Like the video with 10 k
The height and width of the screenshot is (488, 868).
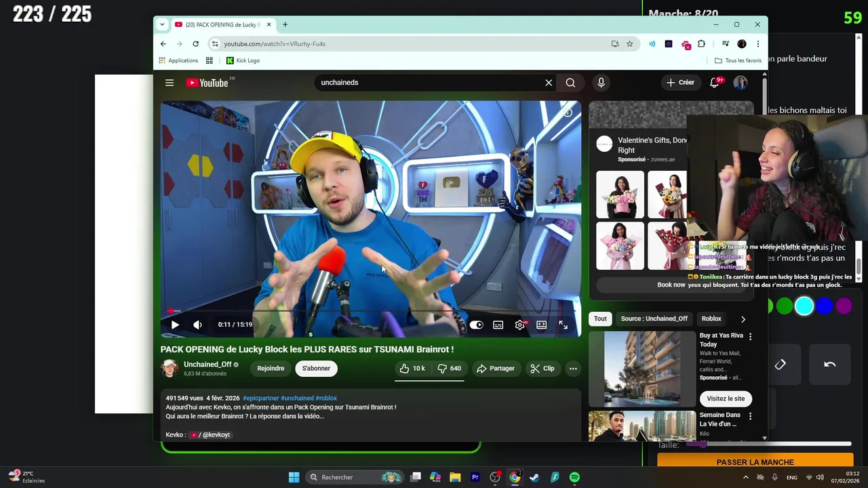click(412, 368)
